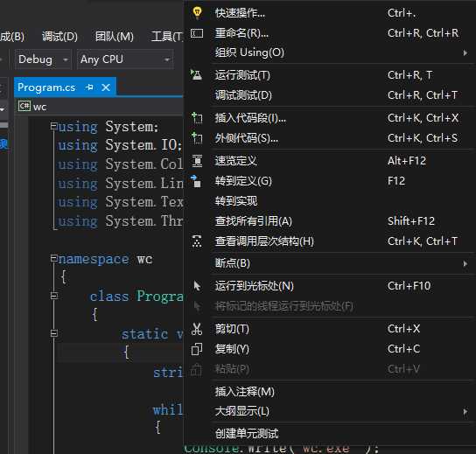476x454 pixels.
Task: Click the call hierarchy icon
Action: click(x=197, y=241)
